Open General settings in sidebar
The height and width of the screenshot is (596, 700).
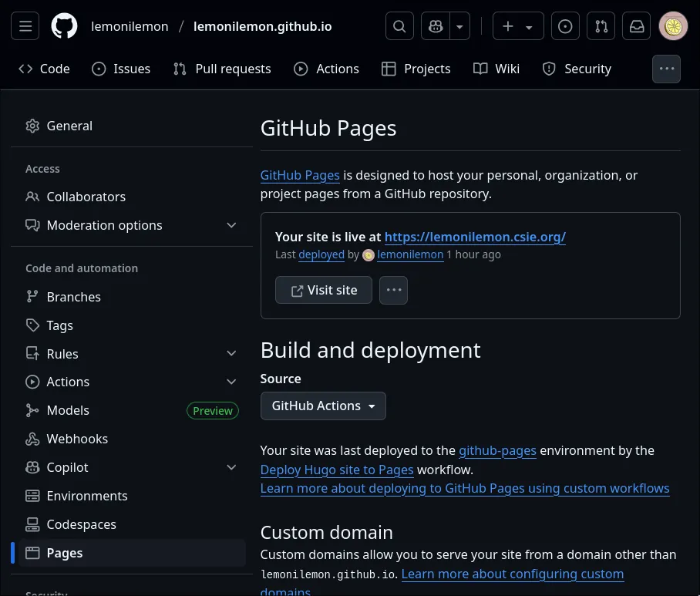click(x=131, y=126)
